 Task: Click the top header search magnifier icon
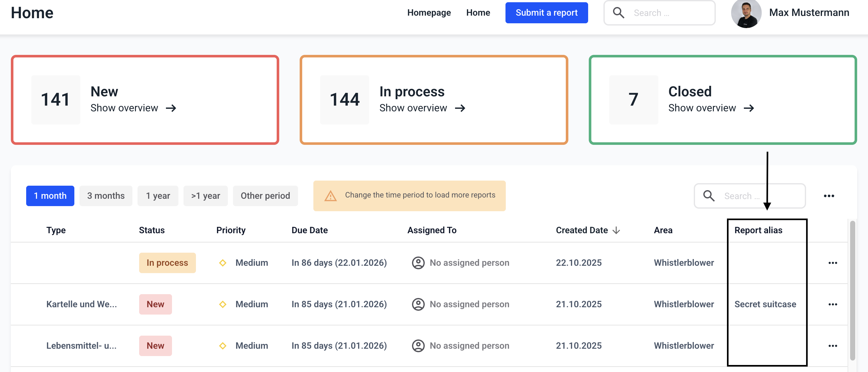[618, 13]
